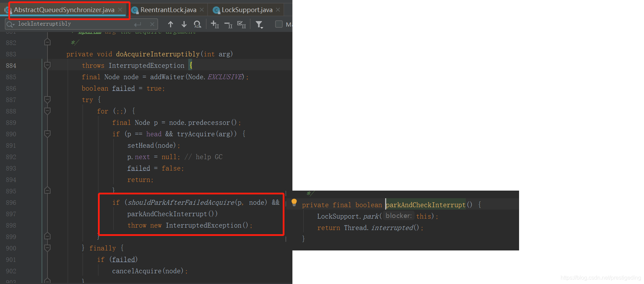This screenshot has width=644, height=284.
Task: Click line number 896 in gutter
Action: 11,202
